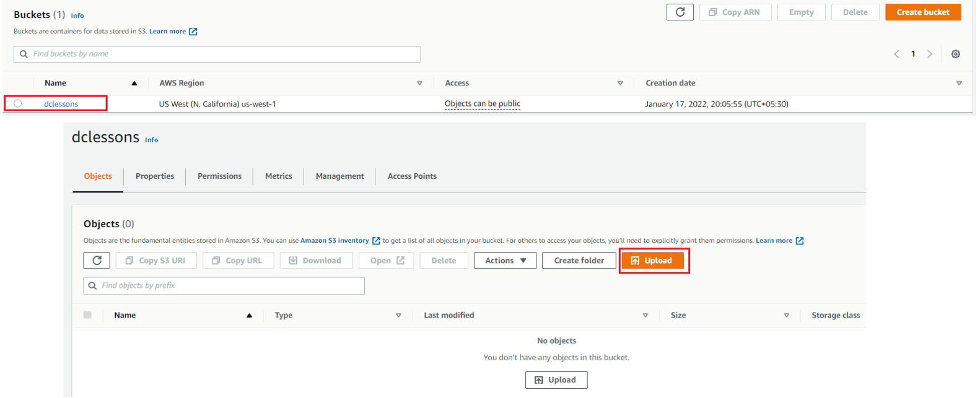Click the Delete bucket button
Image resolution: width=980 pixels, height=398 pixels.
855,12
